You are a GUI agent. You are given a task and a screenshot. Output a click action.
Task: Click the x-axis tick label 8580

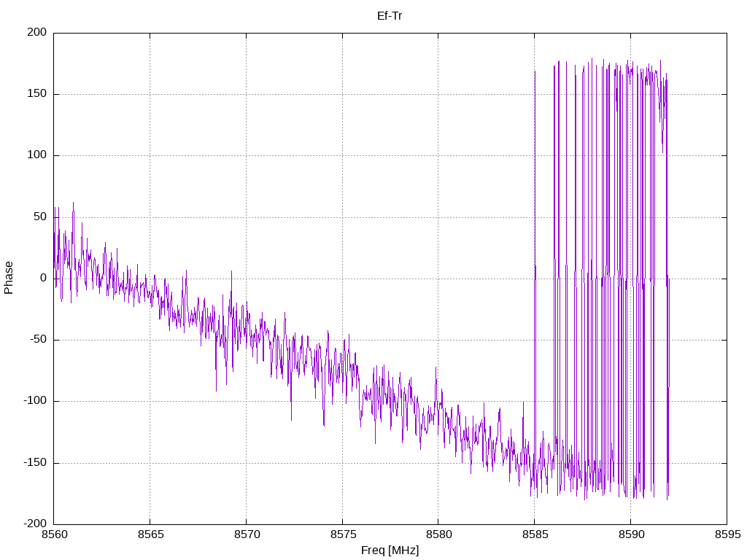[x=438, y=534]
